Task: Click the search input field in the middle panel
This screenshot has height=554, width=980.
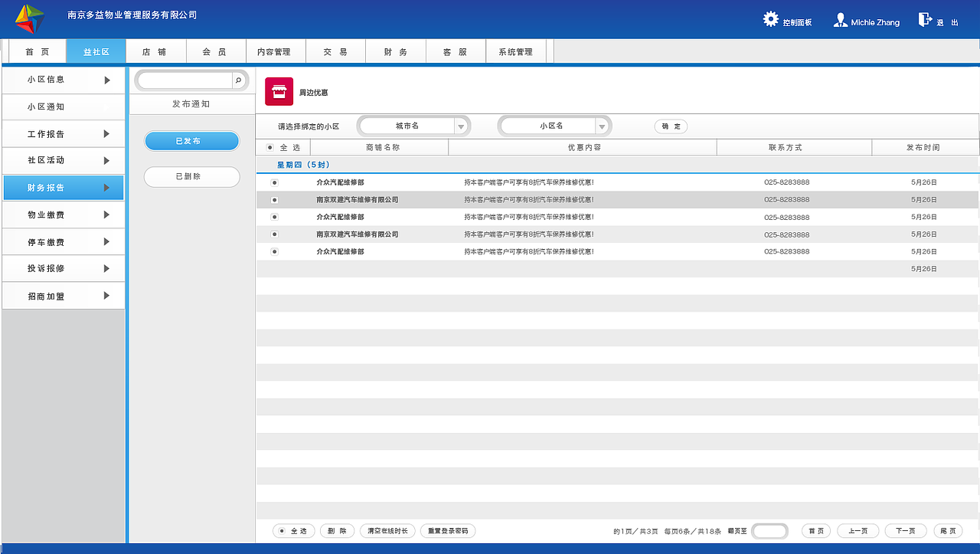Action: coord(185,80)
